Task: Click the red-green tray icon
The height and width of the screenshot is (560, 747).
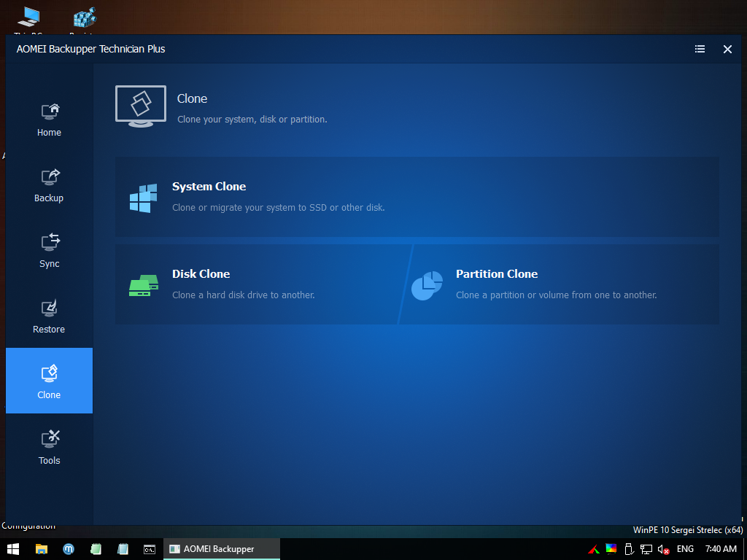Action: point(593,550)
